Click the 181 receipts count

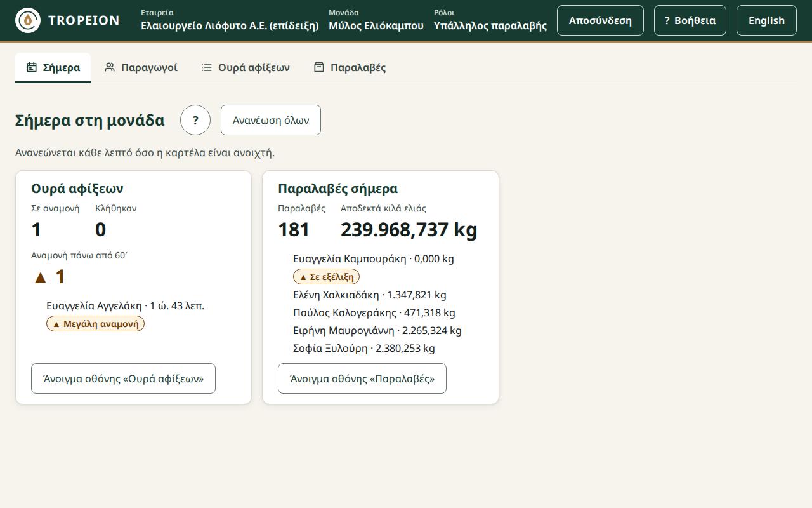pyautogui.click(x=294, y=229)
